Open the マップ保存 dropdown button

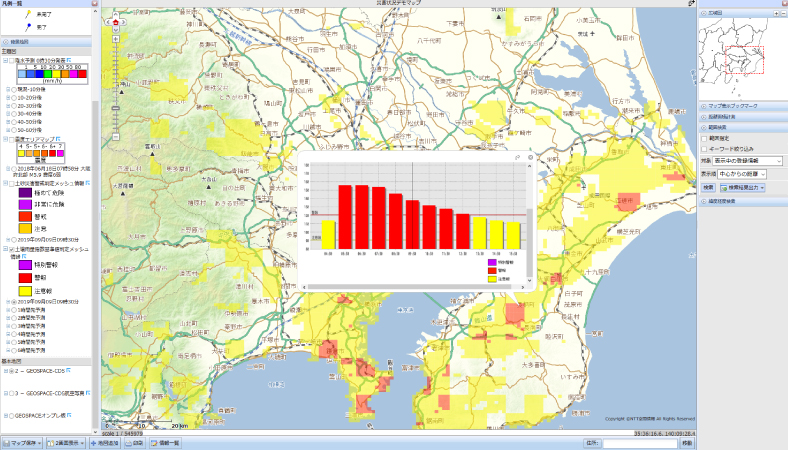point(23,443)
